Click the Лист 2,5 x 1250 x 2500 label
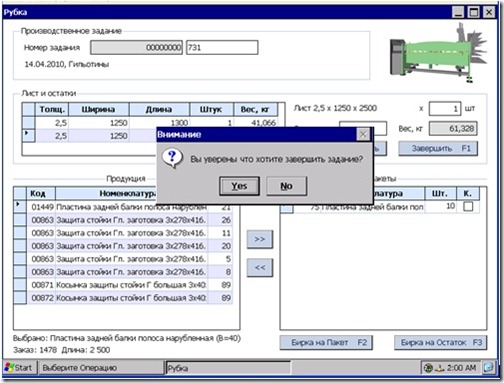The image size is (504, 383). coord(335,108)
